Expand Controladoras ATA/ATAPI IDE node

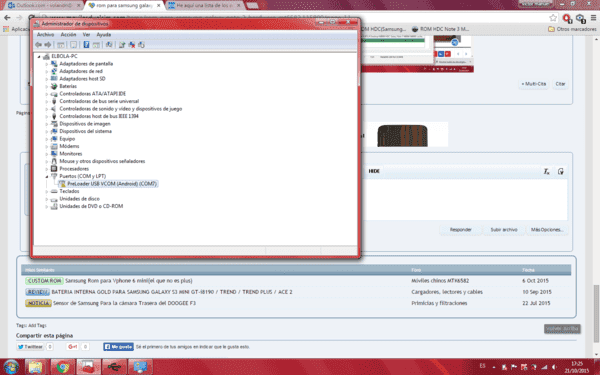[47, 94]
